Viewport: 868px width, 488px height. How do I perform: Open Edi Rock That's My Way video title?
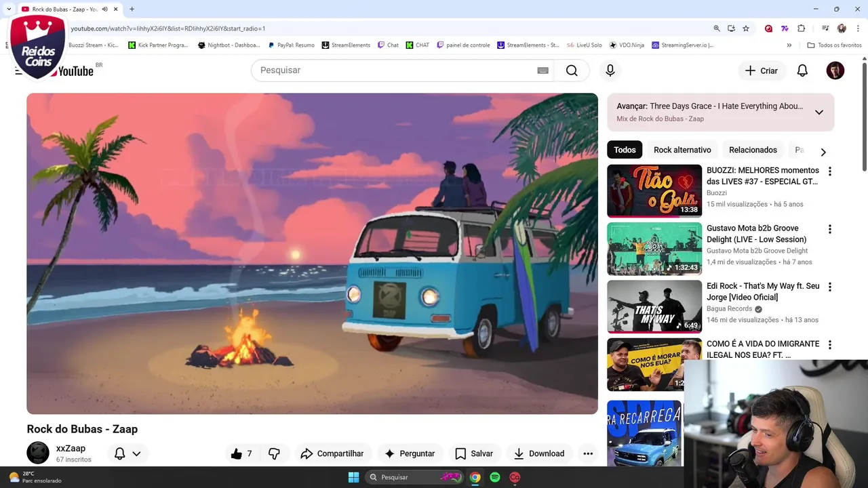763,291
